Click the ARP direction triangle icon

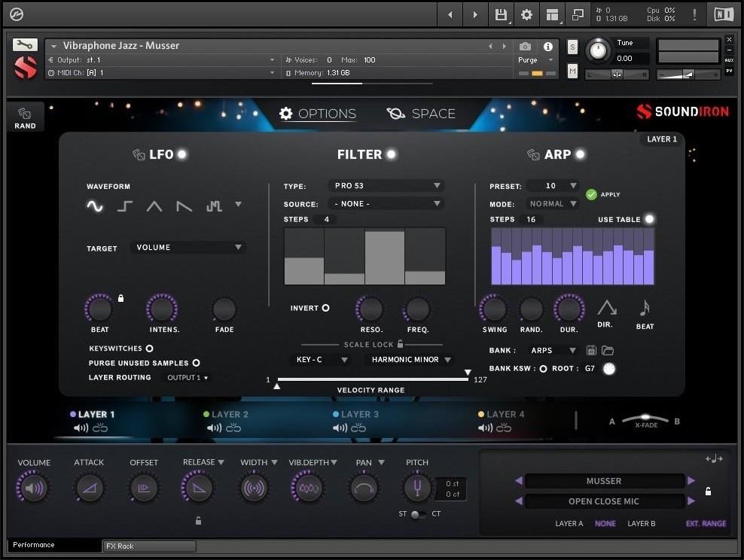tap(606, 307)
